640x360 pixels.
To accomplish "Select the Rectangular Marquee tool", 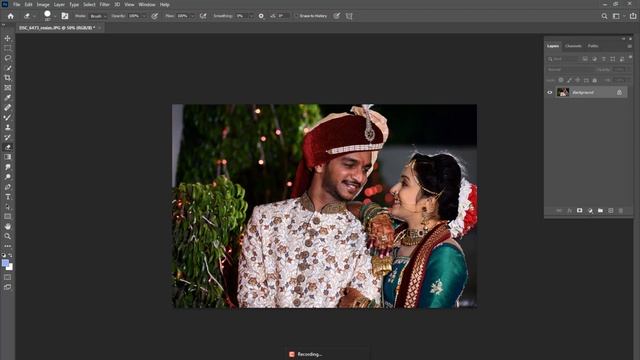I will [7, 48].
